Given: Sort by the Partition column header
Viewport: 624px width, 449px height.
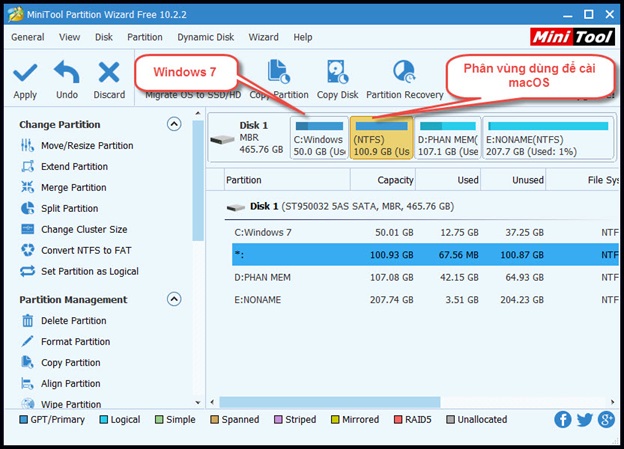Looking at the screenshot, I should coord(287,180).
